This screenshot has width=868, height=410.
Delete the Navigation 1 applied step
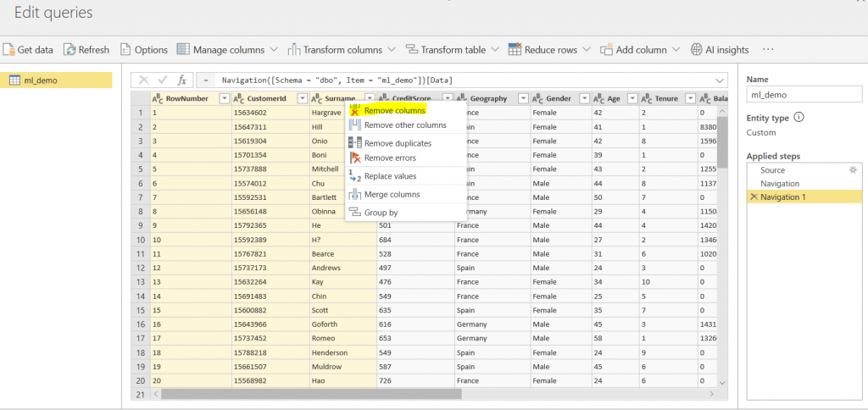coord(753,197)
